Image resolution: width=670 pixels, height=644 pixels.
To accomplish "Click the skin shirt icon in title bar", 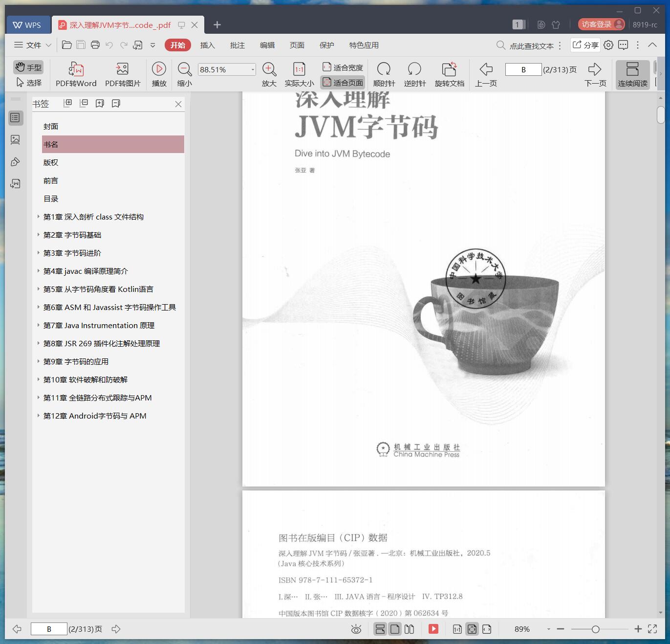I will click(556, 24).
